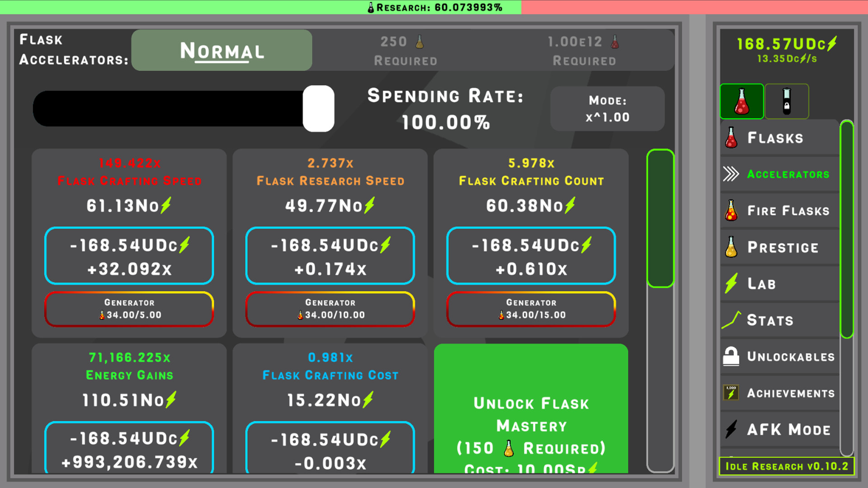Select the Accelerators icon in sidebar

(731, 174)
